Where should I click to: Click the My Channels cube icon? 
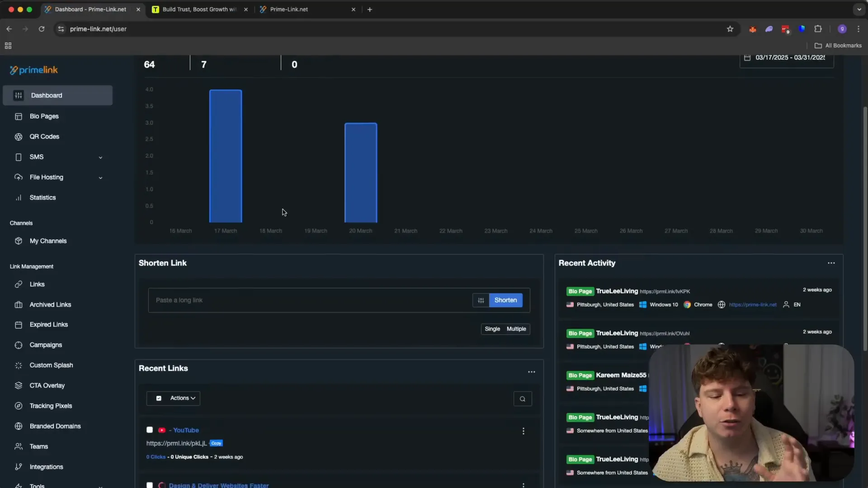19,241
